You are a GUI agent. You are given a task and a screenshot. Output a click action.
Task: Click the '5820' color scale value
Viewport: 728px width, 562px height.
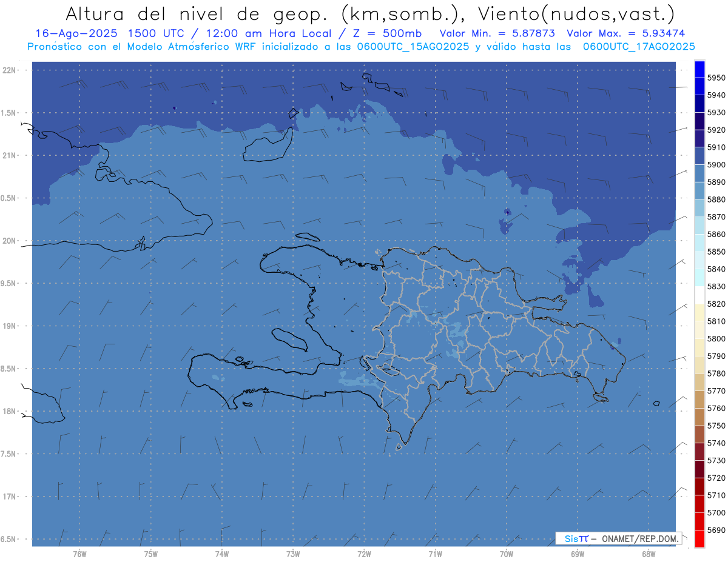[716, 304]
